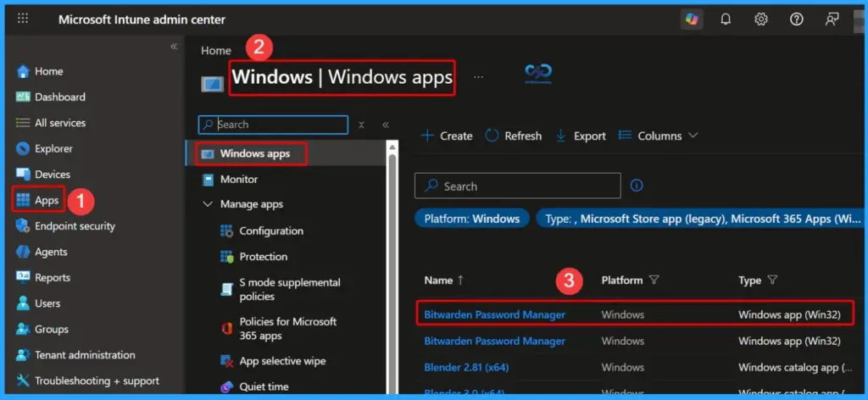Click Export in the command bar
The height and width of the screenshot is (400, 868).
(580, 136)
